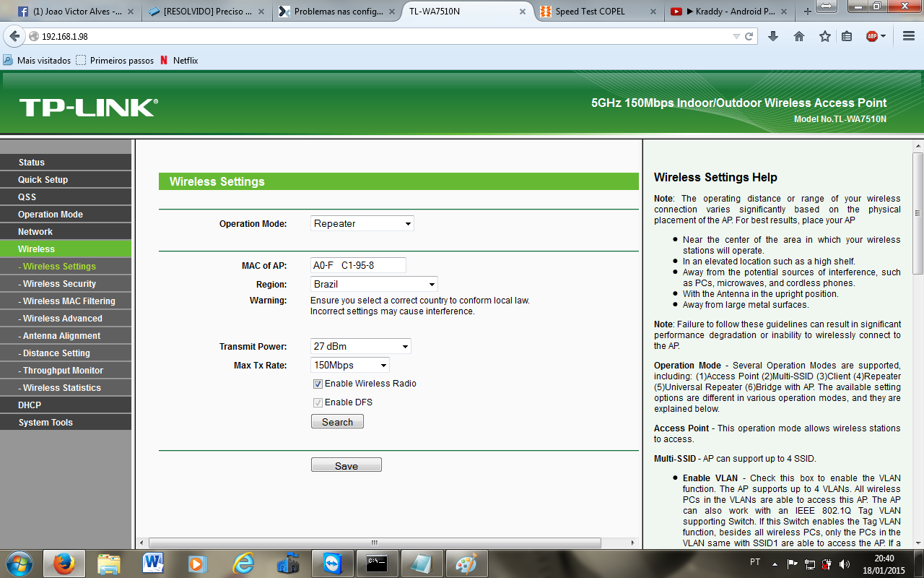Open the Firefox downloads arrow icon
The height and width of the screenshot is (578, 924).
pyautogui.click(x=773, y=36)
